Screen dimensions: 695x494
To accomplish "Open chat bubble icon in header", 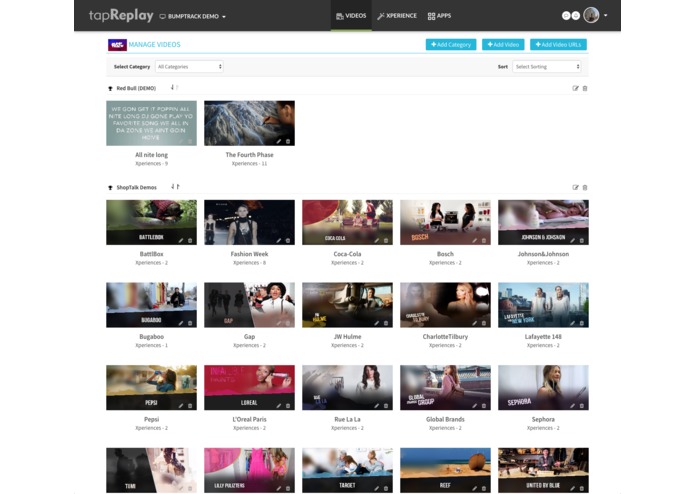I will (x=566, y=16).
